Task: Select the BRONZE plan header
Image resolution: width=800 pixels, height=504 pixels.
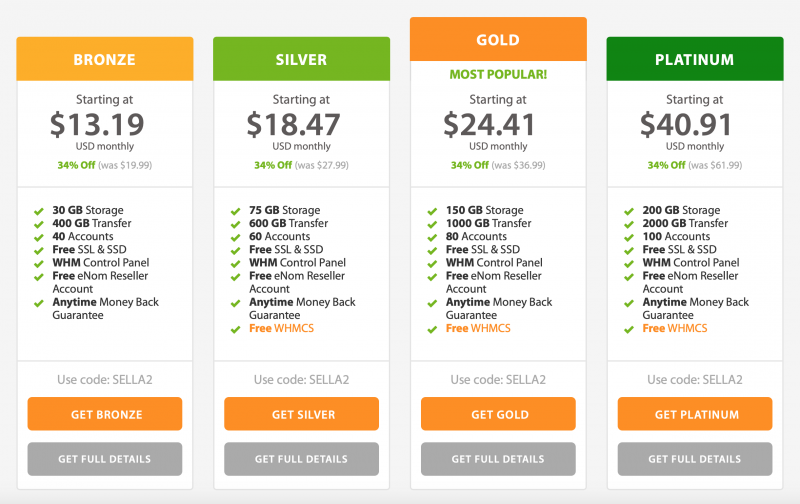Action: click(x=105, y=59)
